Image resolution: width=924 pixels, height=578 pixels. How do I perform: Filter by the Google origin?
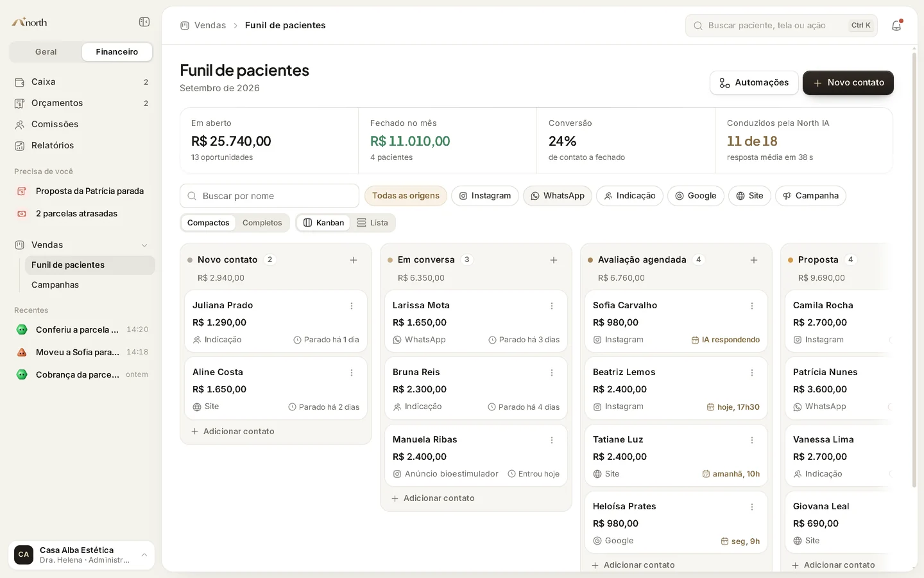(x=696, y=196)
